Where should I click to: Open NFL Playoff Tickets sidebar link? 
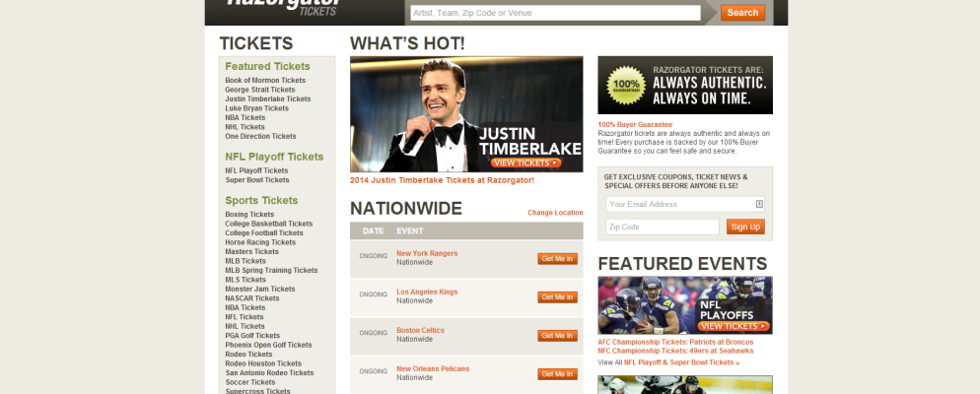pyautogui.click(x=257, y=171)
